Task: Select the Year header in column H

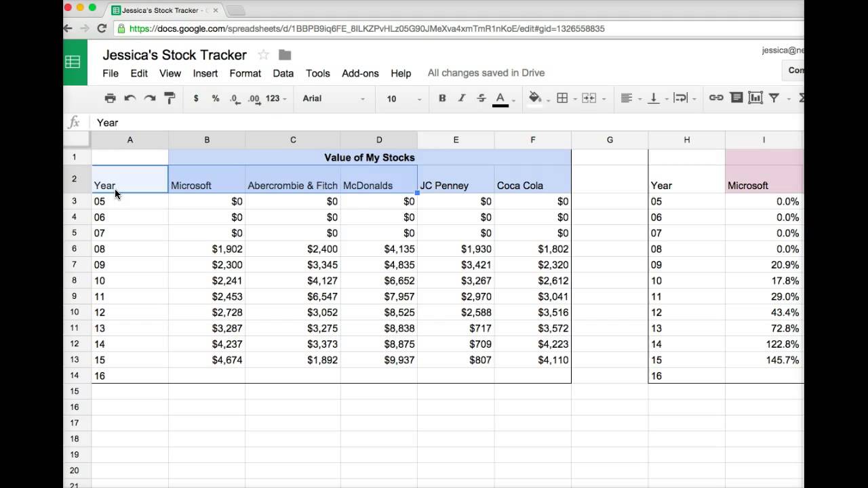Action: click(687, 179)
